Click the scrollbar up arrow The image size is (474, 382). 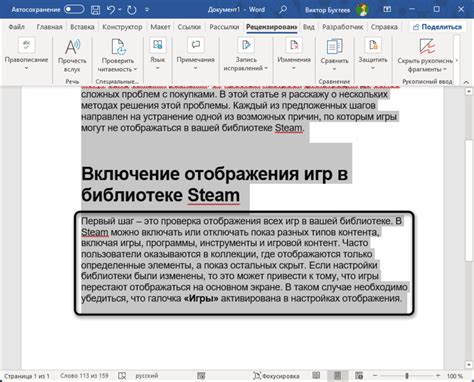[469, 91]
